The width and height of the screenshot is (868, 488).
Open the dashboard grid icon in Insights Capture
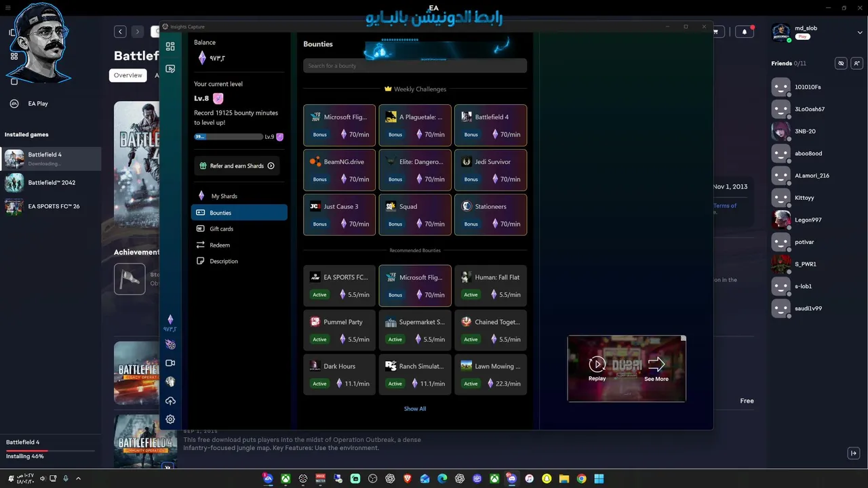click(x=170, y=47)
